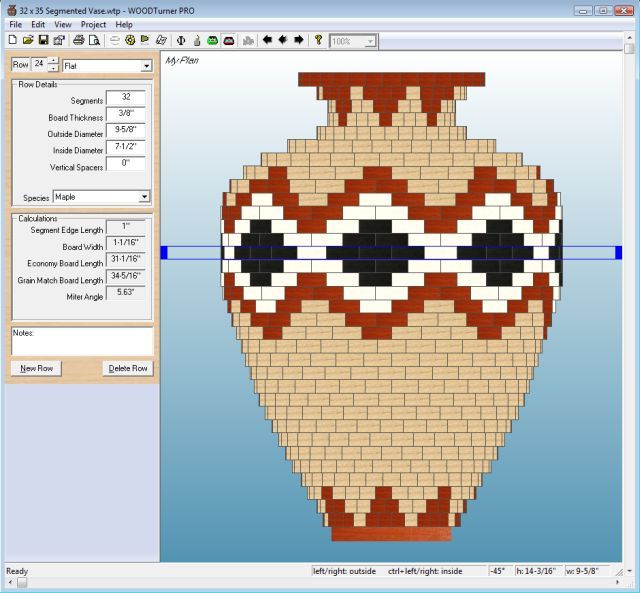Open Print Preview from the toolbar
640x593 pixels.
94,41
